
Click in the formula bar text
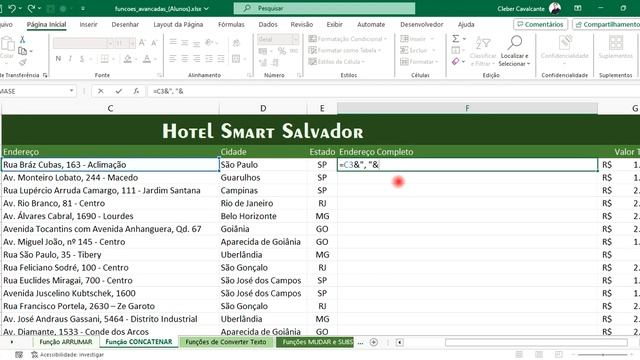click(168, 91)
